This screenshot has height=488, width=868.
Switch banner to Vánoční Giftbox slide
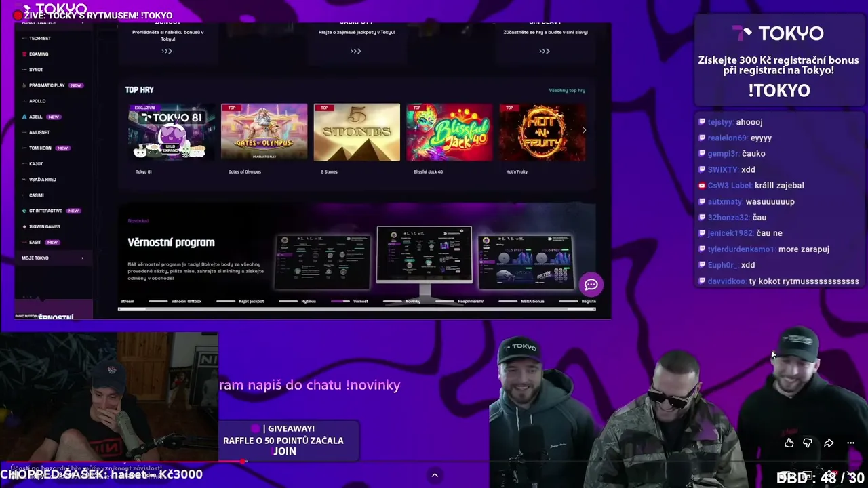point(186,301)
